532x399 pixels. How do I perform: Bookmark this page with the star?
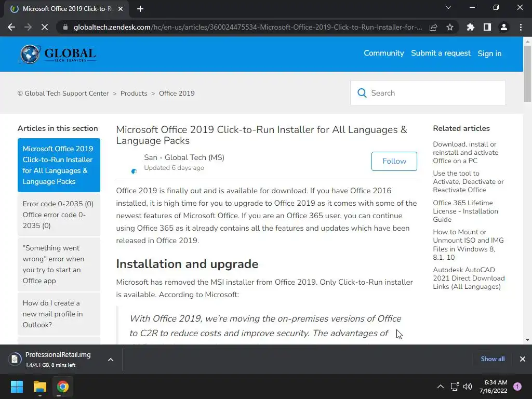point(450,27)
